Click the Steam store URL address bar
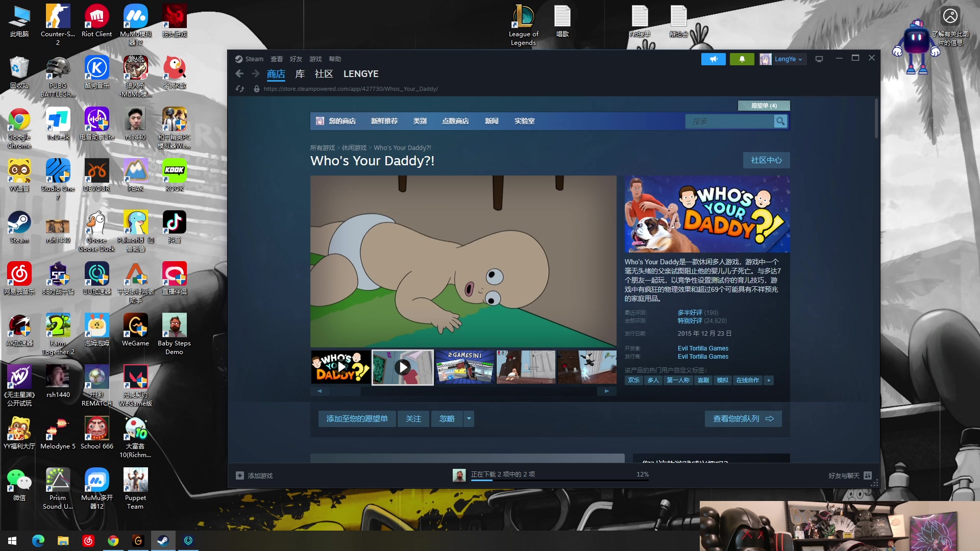980x551 pixels. [351, 89]
